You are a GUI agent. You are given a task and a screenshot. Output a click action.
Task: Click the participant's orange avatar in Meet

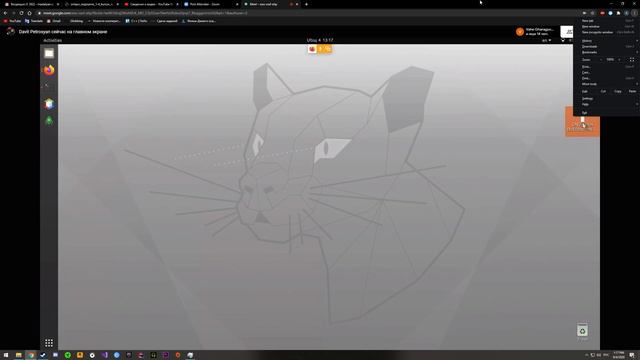520,32
